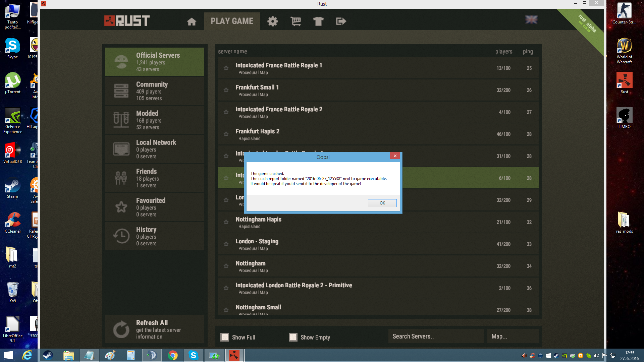Select the Community servers category

(x=155, y=91)
